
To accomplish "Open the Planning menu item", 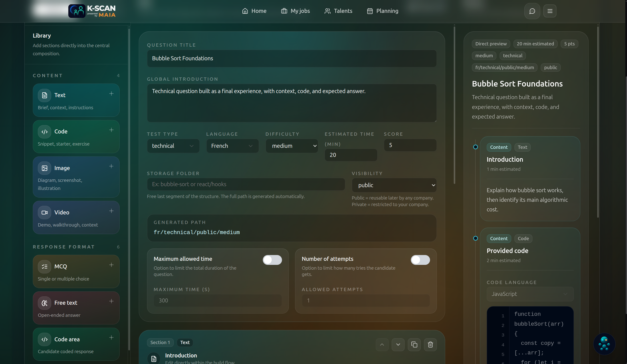I will click(383, 11).
